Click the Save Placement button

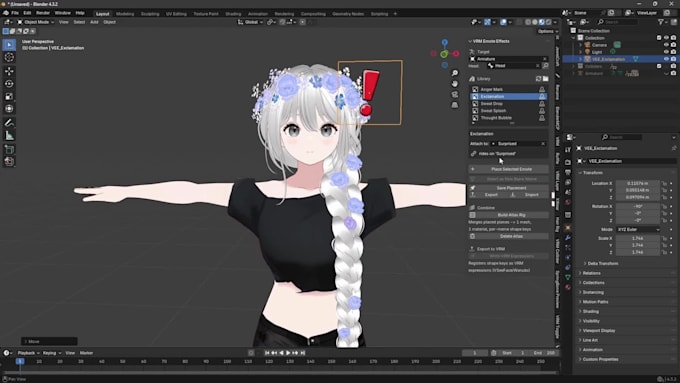pyautogui.click(x=508, y=188)
